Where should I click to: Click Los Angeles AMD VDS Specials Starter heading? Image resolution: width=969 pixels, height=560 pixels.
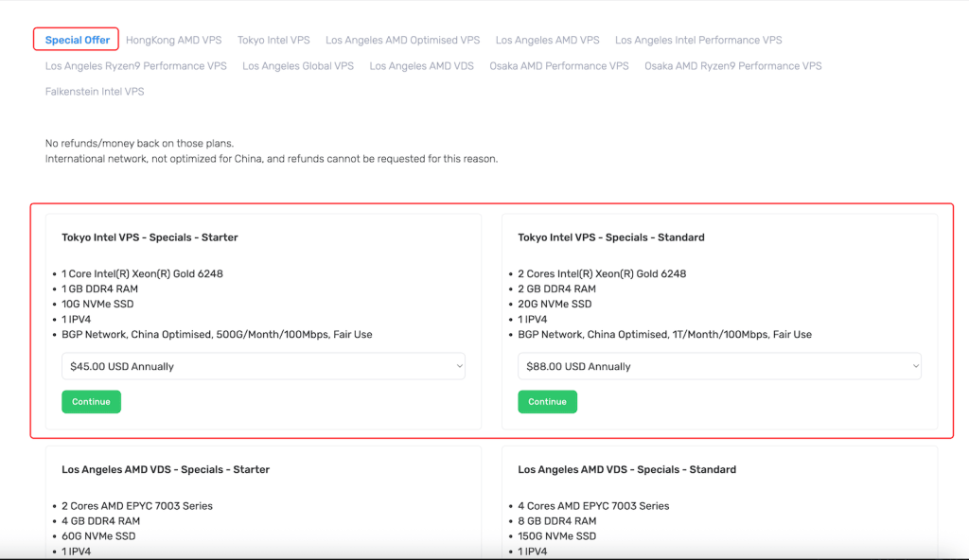(x=166, y=469)
